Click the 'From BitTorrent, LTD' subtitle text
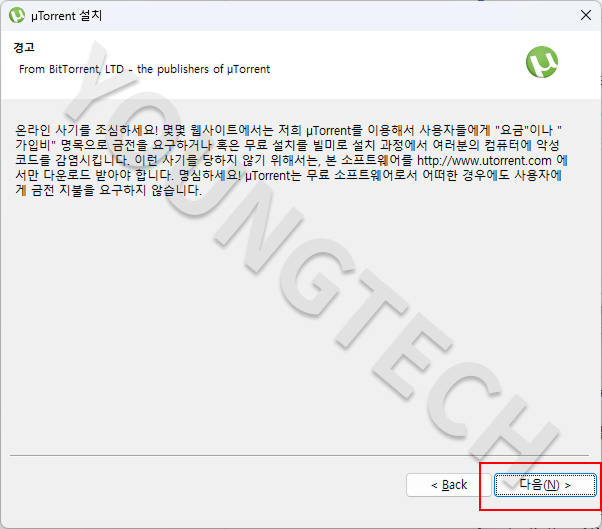This screenshot has width=602, height=529. (144, 69)
